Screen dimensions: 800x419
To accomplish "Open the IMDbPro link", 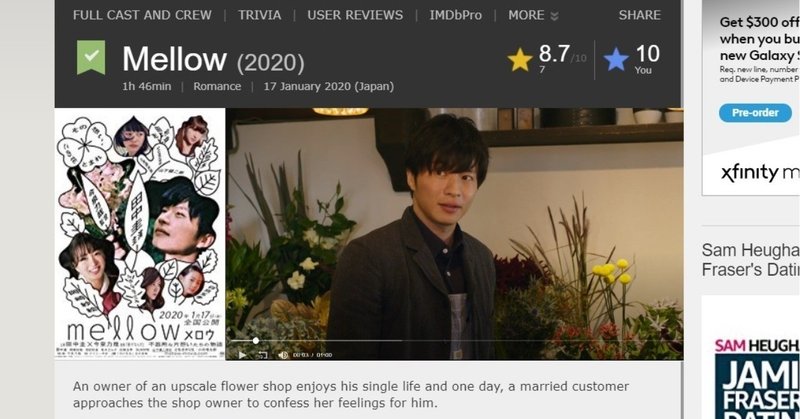I will [455, 15].
